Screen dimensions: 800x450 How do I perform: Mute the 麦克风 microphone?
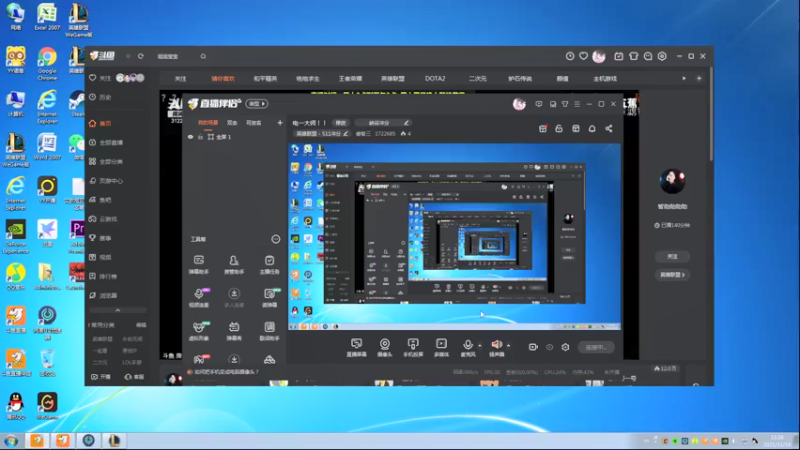tap(467, 347)
